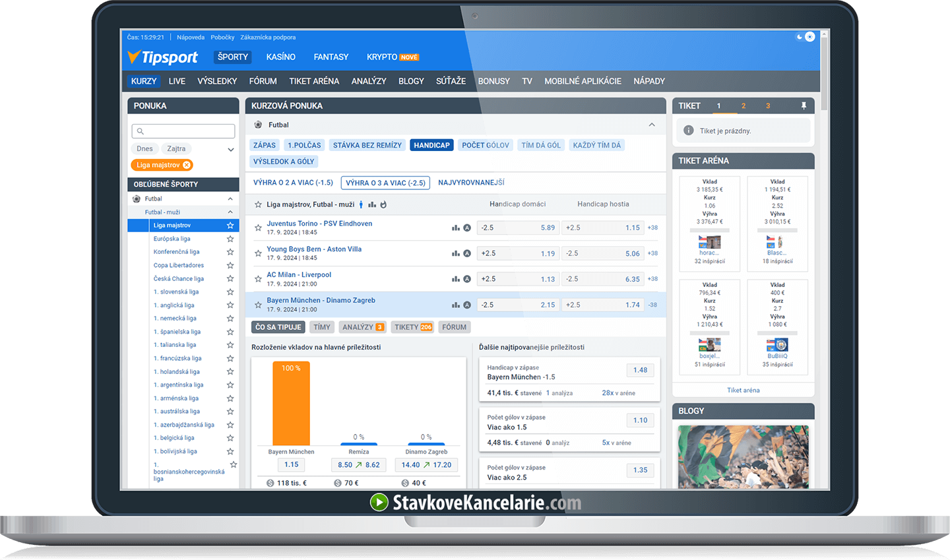Open the Tiket aréna link
Image resolution: width=950 pixels, height=560 pixels.
(x=744, y=390)
